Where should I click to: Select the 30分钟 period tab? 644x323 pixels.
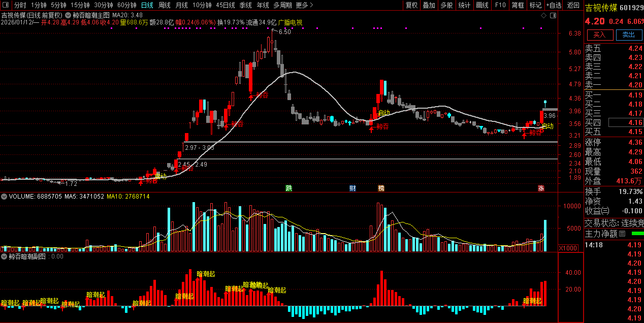point(104,5)
